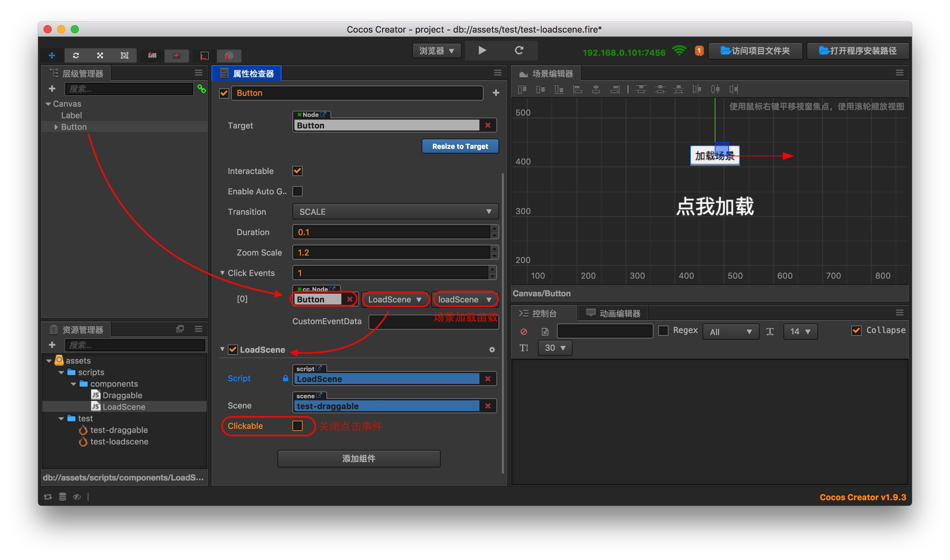Select the move transform tool
950x560 pixels.
coord(52,55)
